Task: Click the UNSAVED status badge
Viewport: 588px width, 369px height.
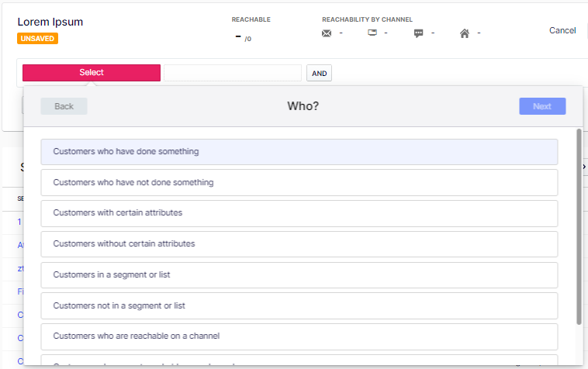Action: coord(37,39)
